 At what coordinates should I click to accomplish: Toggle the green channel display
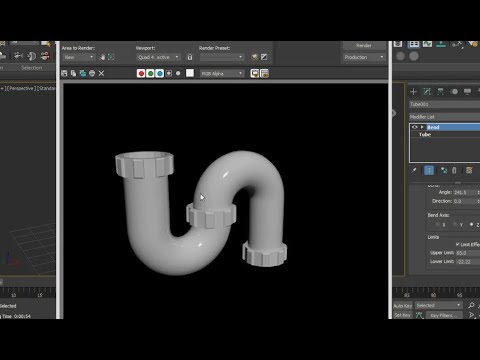pos(150,73)
